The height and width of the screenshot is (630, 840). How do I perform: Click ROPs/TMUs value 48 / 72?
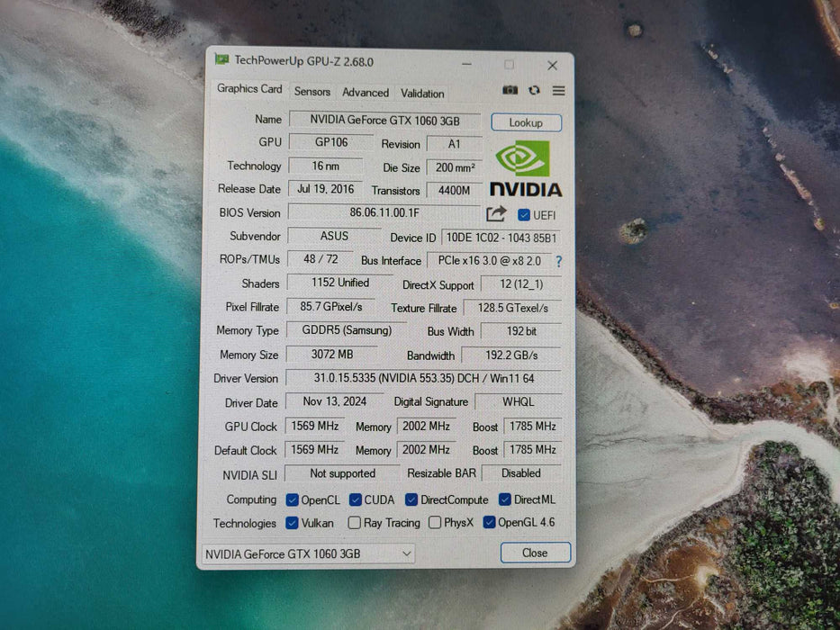[321, 259]
